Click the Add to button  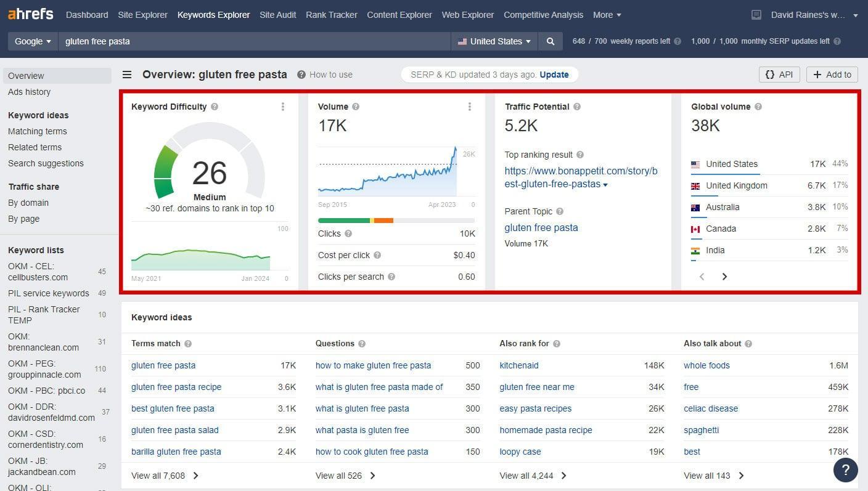tap(832, 74)
